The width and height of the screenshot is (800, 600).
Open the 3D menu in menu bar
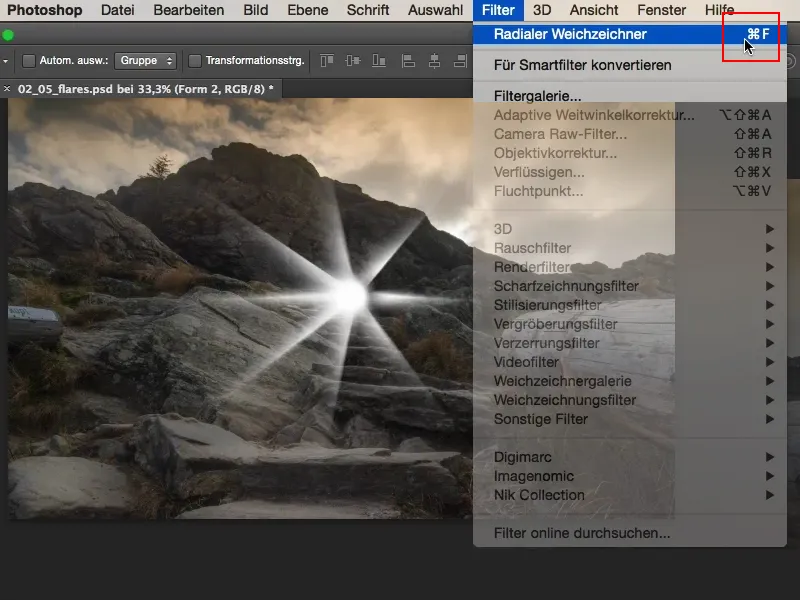(x=542, y=10)
